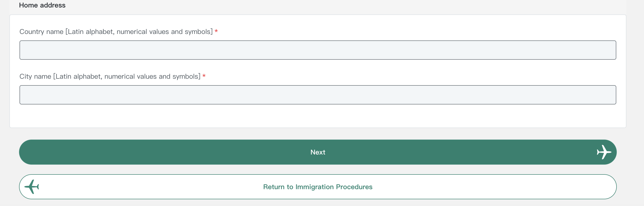The height and width of the screenshot is (206, 644).
Task: Click the 'Next' text label
Action: pos(318,152)
